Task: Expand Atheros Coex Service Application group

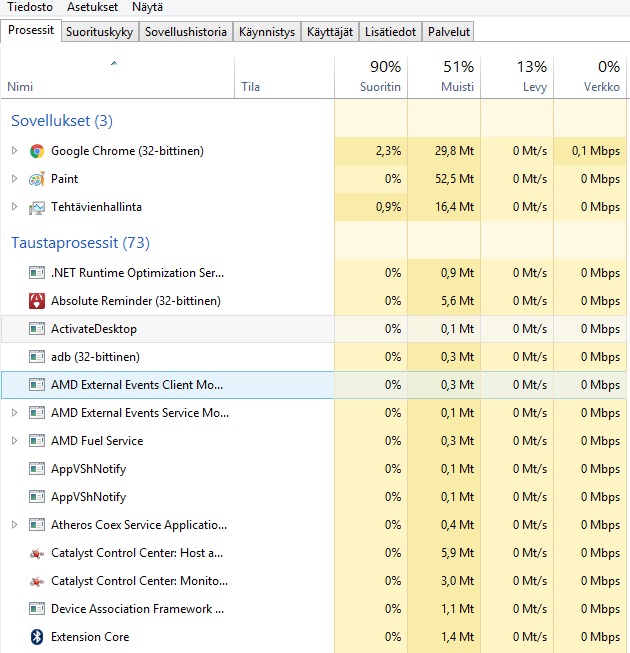Action: [x=14, y=525]
